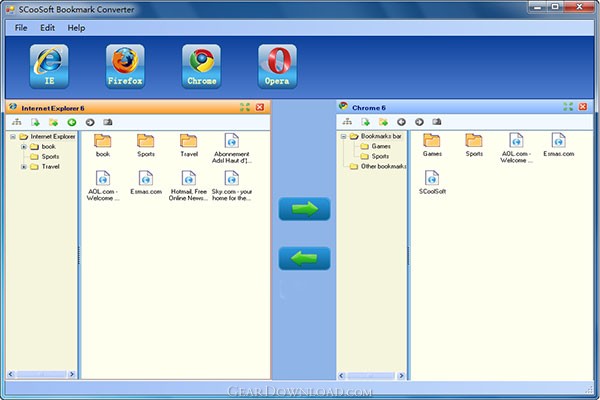Click the tree view icon in Internet Explorer toolbar
Screen dimensions: 600x400
click(16, 122)
